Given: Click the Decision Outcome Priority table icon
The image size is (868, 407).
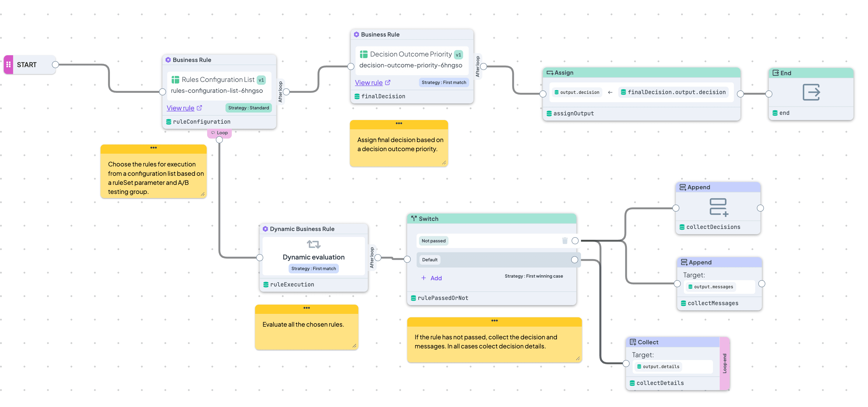Looking at the screenshot, I should point(363,54).
